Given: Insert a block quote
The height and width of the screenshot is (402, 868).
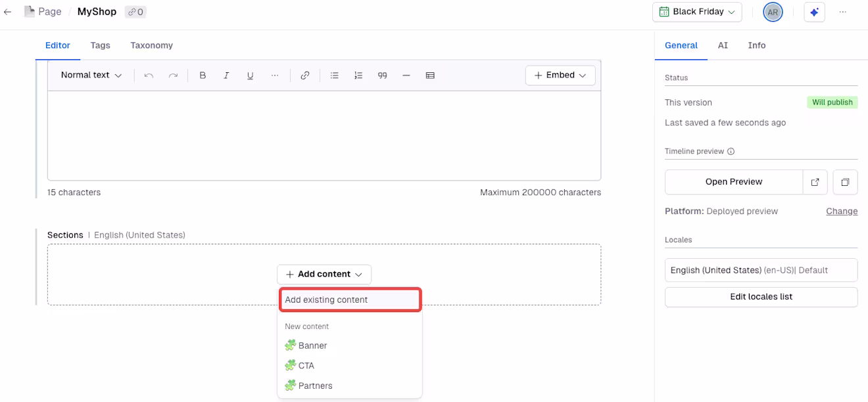Looking at the screenshot, I should (x=382, y=76).
